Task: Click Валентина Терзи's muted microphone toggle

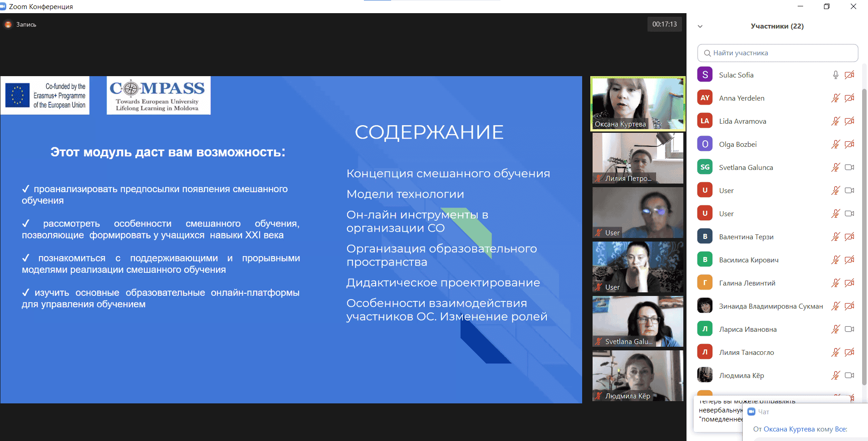Action: pyautogui.click(x=835, y=237)
